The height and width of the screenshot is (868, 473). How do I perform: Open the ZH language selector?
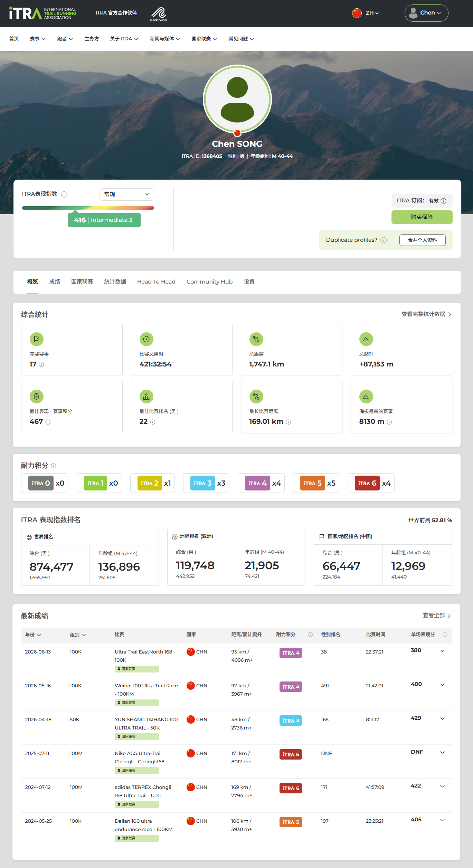366,13
